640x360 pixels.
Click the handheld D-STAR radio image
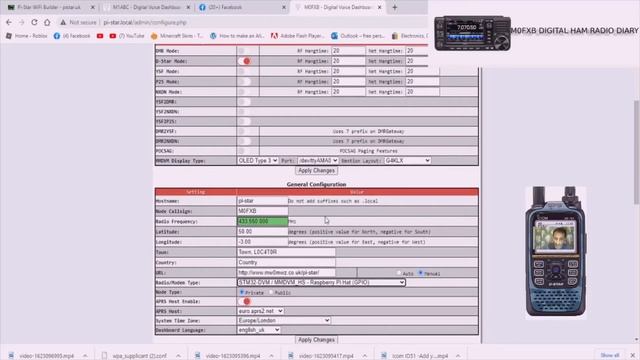[556, 252]
